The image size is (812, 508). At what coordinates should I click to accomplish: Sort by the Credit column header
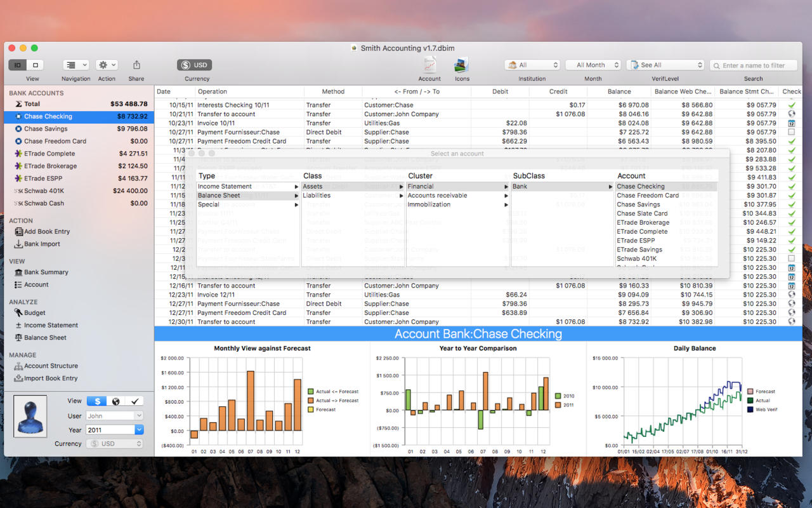tap(558, 91)
